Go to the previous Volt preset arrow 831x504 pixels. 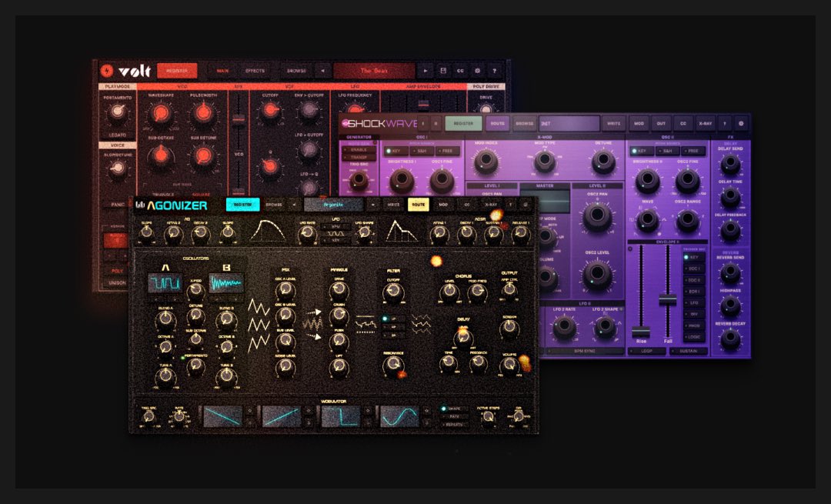[x=322, y=71]
